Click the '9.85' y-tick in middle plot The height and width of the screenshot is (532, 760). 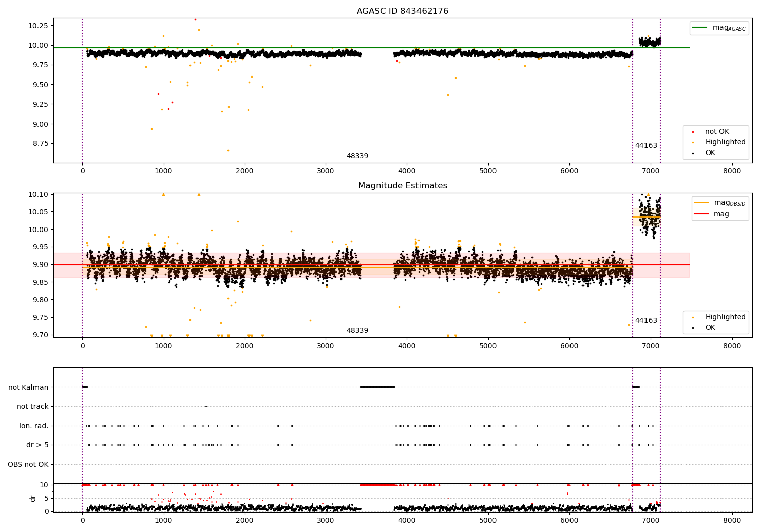click(x=41, y=282)
